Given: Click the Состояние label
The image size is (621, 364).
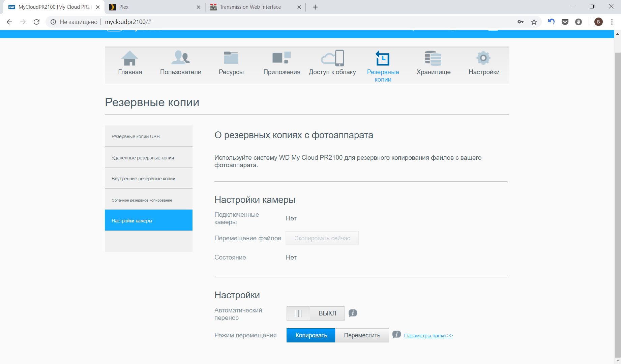Looking at the screenshot, I should 230,257.
